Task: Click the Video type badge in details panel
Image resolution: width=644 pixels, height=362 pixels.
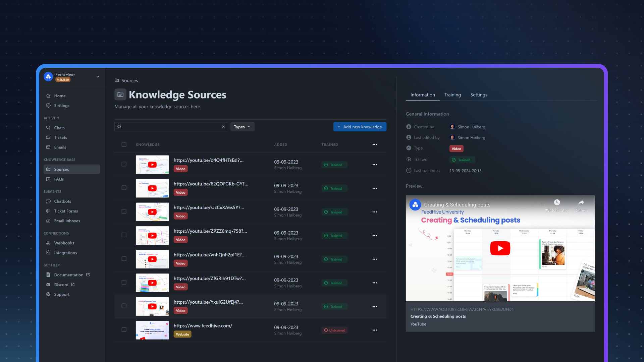Action: point(456,149)
